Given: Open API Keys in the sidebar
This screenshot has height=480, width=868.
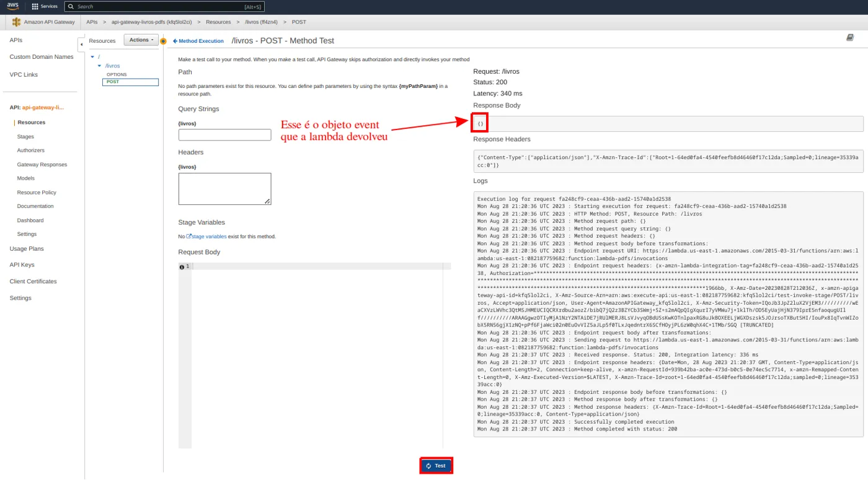Looking at the screenshot, I should coord(22,265).
